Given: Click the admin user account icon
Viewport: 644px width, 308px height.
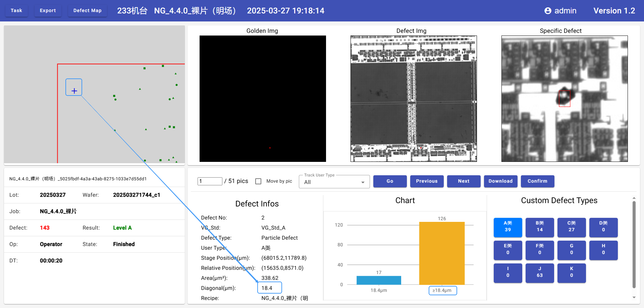Looking at the screenshot, I should pyautogui.click(x=547, y=11).
